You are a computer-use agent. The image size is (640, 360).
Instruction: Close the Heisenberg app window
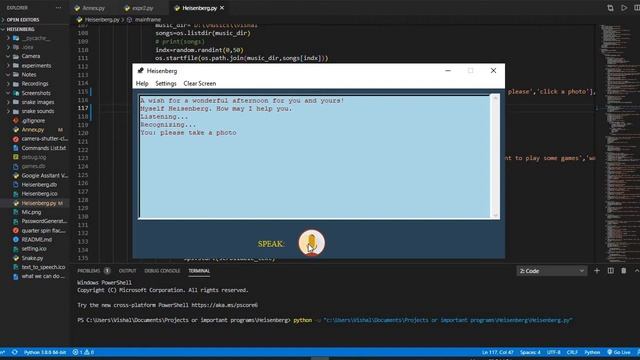click(x=493, y=71)
